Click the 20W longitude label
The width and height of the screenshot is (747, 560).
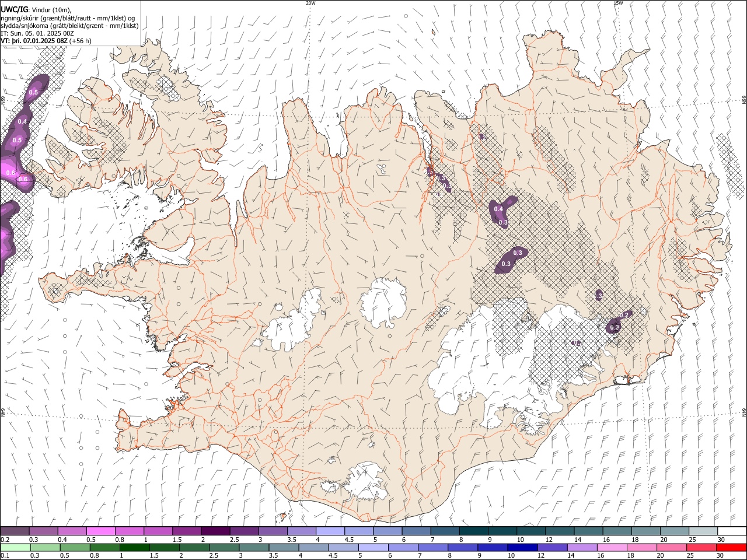(x=310, y=3)
